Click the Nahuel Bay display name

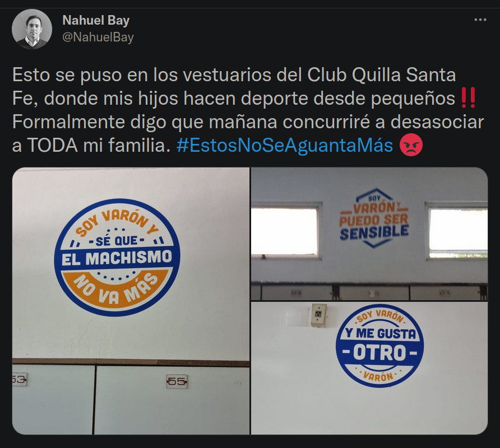click(x=96, y=20)
